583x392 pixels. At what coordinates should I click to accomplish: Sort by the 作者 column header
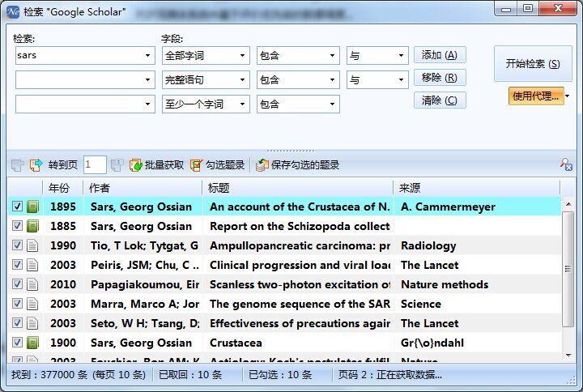point(143,188)
